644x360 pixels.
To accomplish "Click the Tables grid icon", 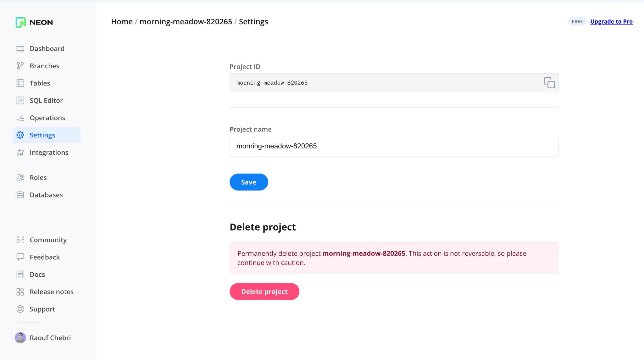I will [20, 83].
